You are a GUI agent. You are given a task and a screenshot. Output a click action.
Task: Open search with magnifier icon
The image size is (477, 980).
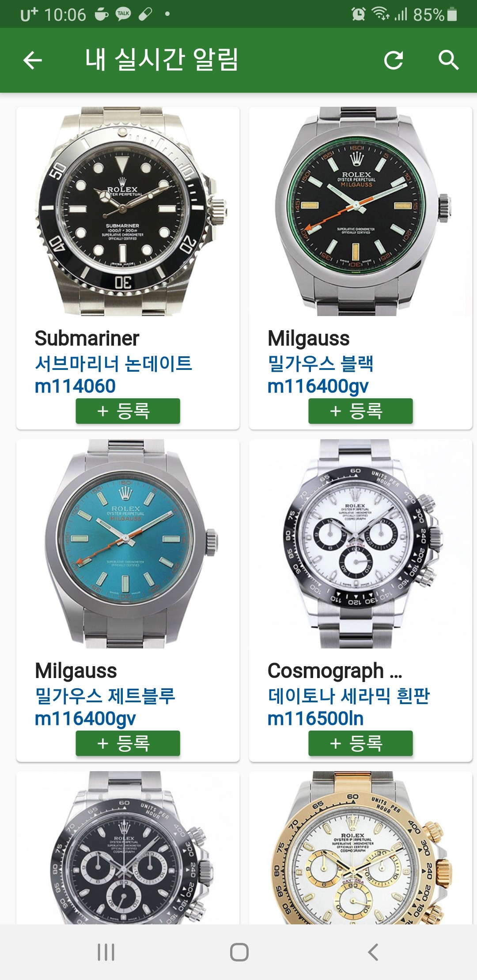click(x=448, y=60)
